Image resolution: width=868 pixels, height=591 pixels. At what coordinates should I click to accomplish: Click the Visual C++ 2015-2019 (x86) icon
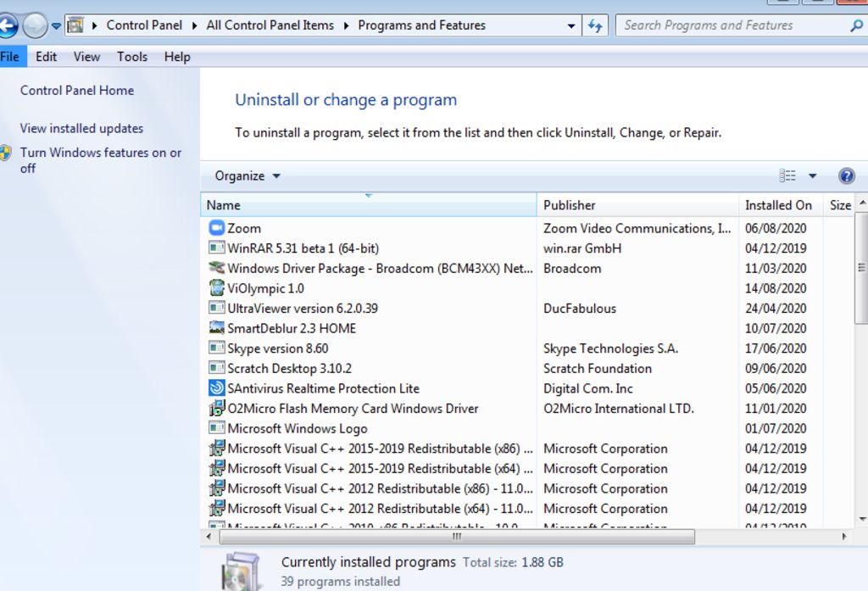coord(216,448)
